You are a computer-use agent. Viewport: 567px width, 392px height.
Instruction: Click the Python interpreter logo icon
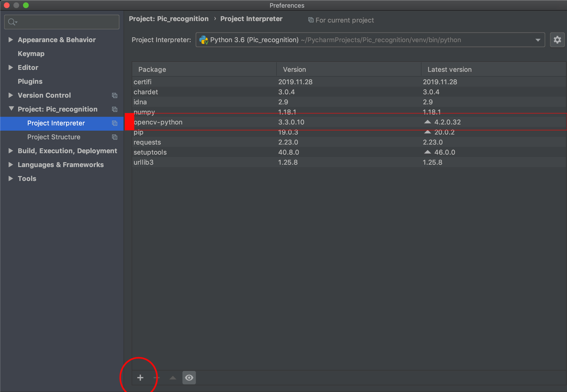point(204,40)
